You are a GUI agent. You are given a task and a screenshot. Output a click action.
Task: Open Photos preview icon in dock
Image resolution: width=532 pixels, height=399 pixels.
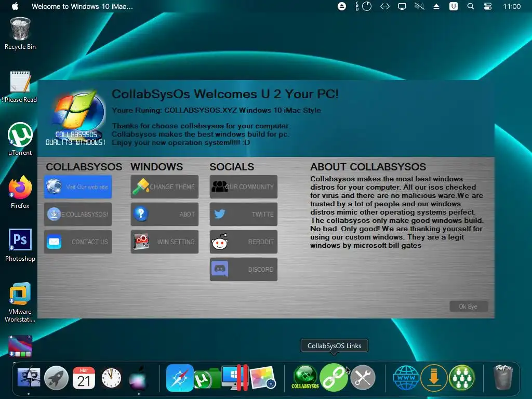pos(262,378)
